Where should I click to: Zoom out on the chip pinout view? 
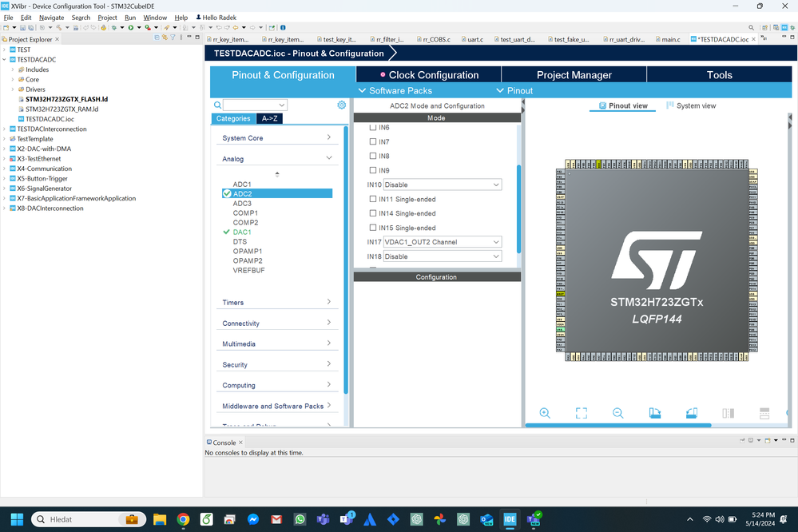click(617, 413)
